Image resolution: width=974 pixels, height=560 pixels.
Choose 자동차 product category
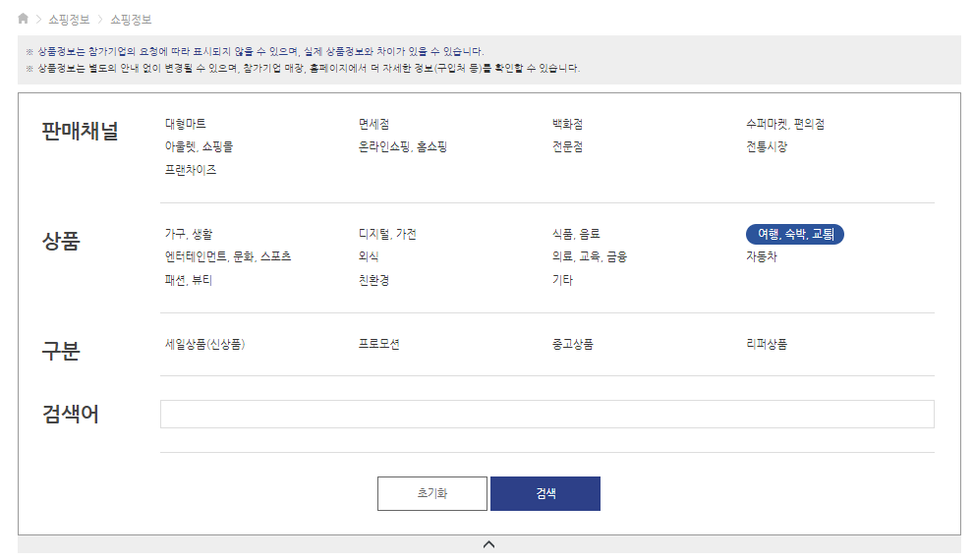(762, 256)
